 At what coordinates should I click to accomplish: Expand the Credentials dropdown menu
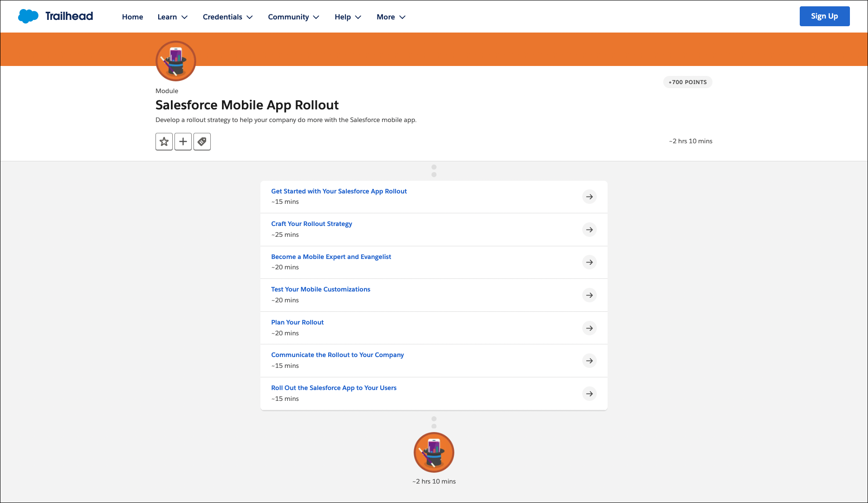pos(228,17)
